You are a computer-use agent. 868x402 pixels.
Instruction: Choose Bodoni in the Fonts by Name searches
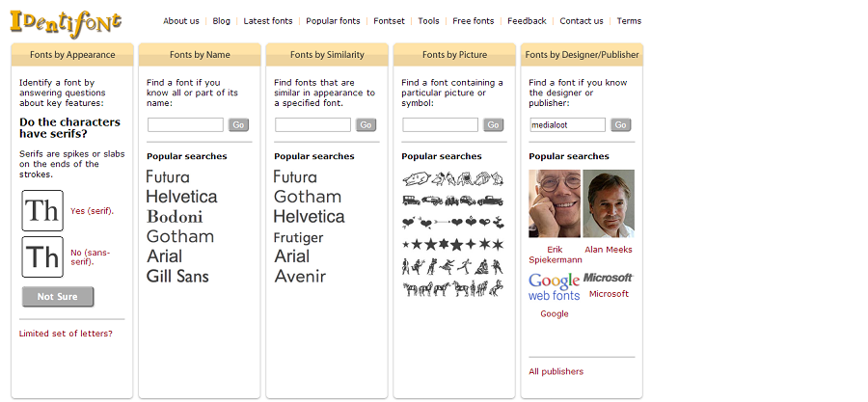[x=175, y=216]
